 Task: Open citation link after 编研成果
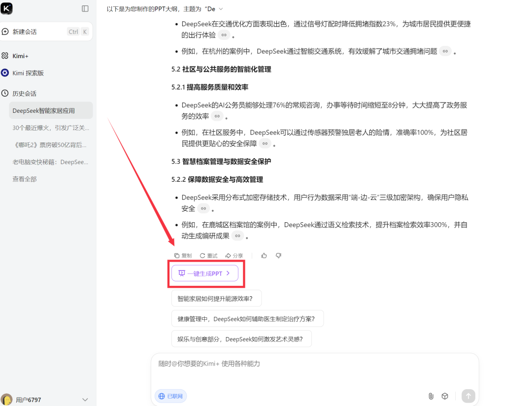tap(237, 236)
